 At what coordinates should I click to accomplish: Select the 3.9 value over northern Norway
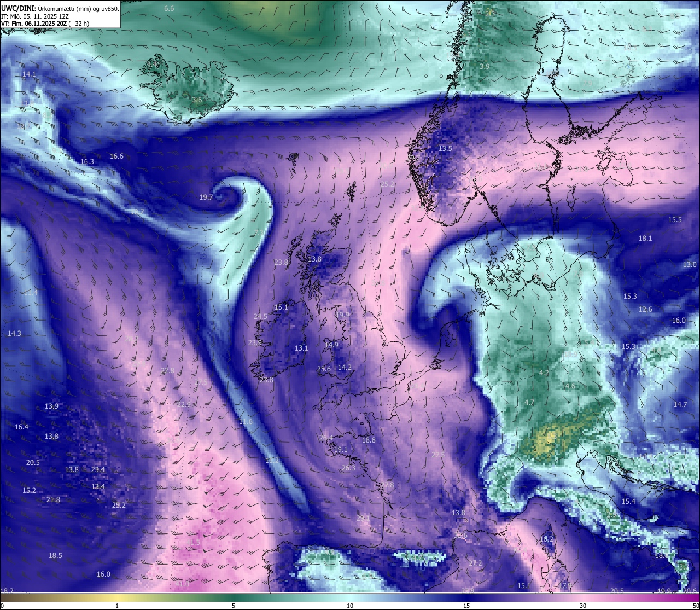[485, 66]
